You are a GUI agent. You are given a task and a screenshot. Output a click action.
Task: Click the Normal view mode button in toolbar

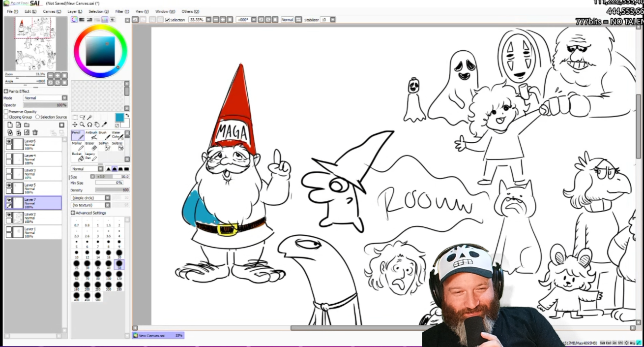click(287, 20)
